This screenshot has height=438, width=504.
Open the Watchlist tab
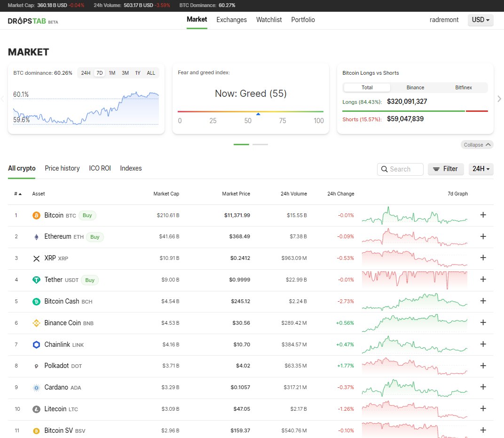(269, 20)
